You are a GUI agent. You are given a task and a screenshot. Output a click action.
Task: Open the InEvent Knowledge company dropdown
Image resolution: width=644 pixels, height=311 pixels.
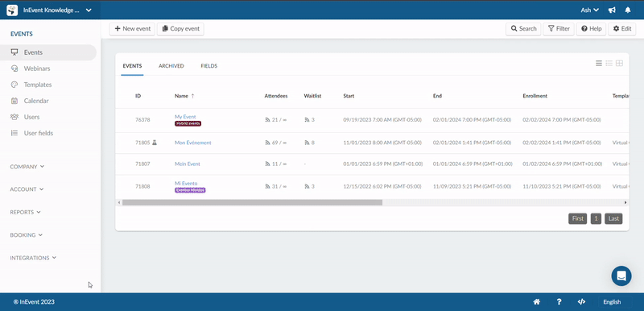56,10
